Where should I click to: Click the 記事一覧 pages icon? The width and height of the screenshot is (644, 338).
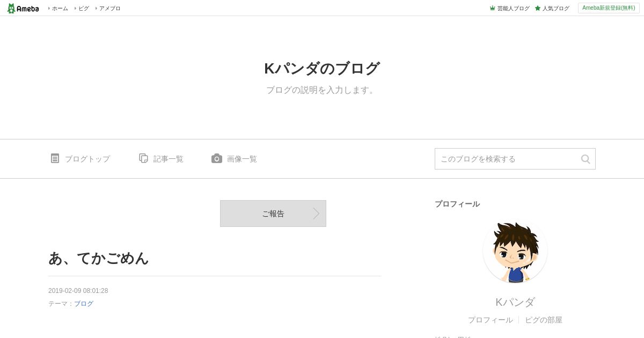click(x=143, y=158)
